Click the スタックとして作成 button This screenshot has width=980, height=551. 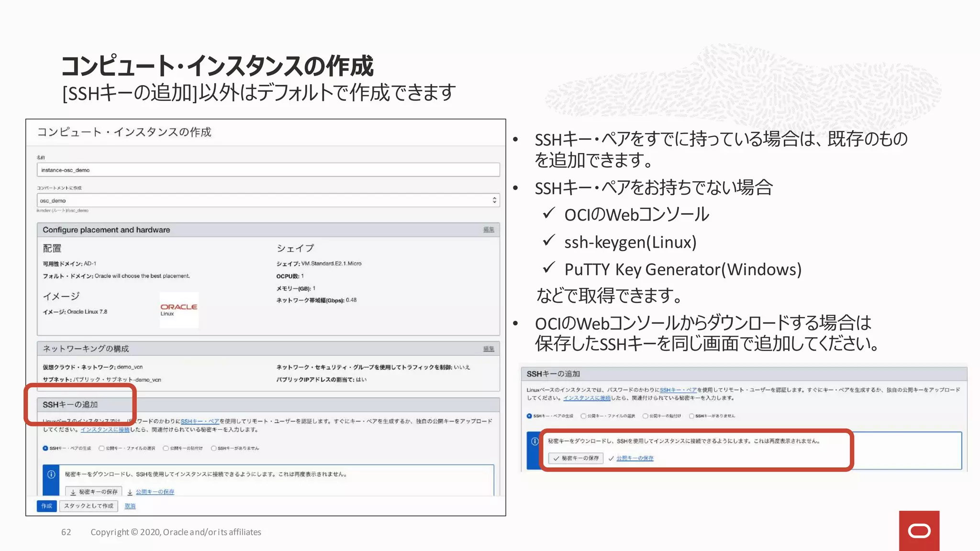[89, 506]
